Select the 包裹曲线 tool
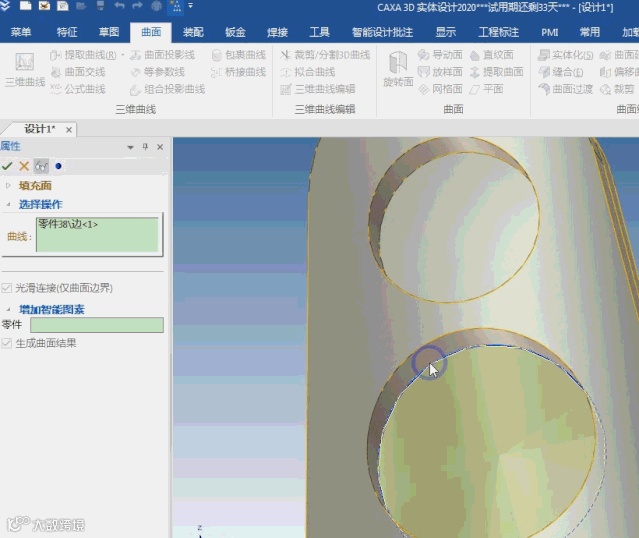This screenshot has height=538, width=639. 238,55
